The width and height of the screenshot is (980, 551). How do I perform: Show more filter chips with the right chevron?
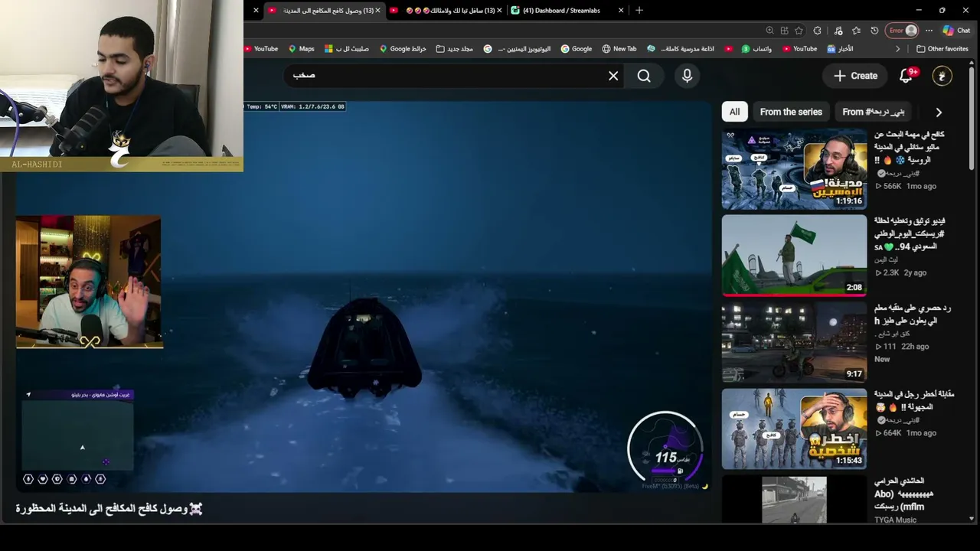(939, 112)
